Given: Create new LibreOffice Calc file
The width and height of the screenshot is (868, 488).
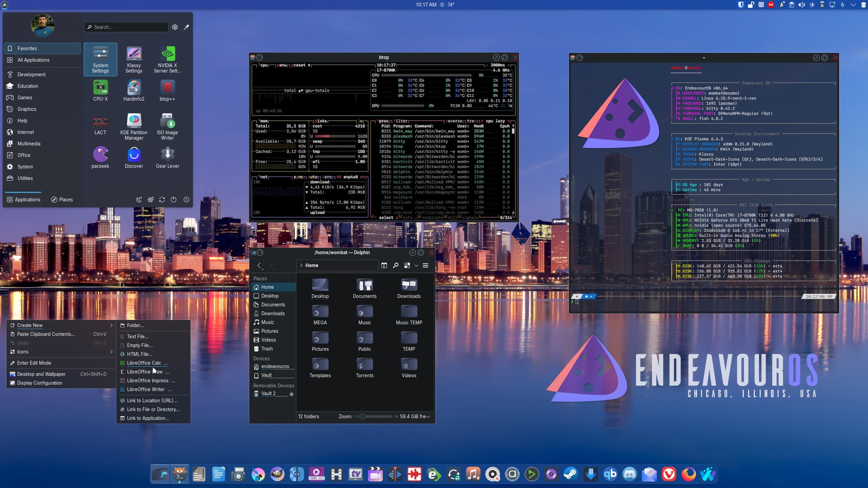Looking at the screenshot, I should 153,363.
